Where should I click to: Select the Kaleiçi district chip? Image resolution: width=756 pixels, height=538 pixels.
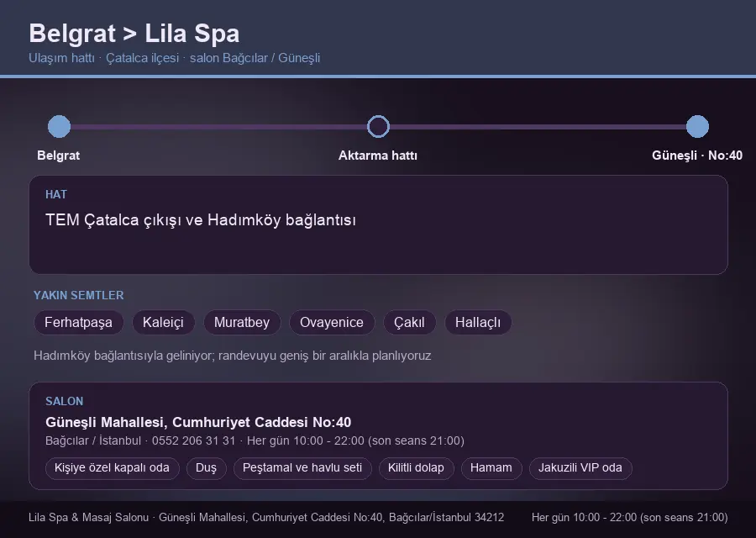[x=163, y=322]
